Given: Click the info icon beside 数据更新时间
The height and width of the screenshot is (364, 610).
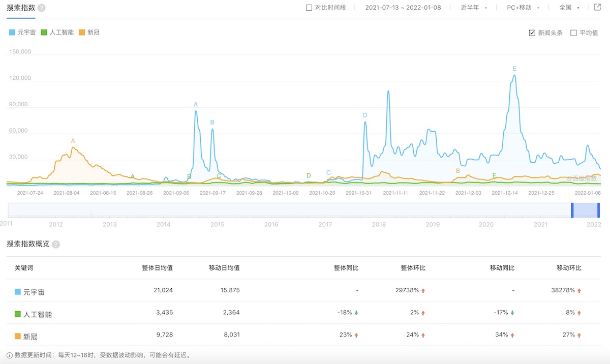Looking at the screenshot, I should [x=10, y=355].
